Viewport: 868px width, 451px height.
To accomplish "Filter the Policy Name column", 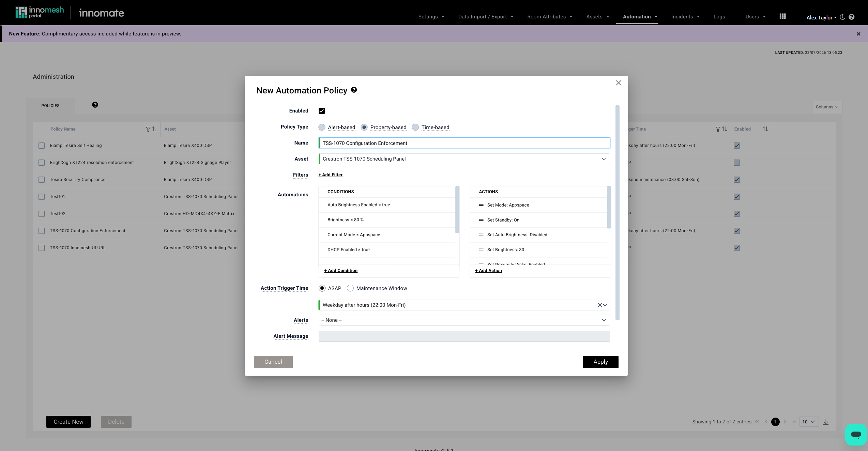I will (x=148, y=129).
